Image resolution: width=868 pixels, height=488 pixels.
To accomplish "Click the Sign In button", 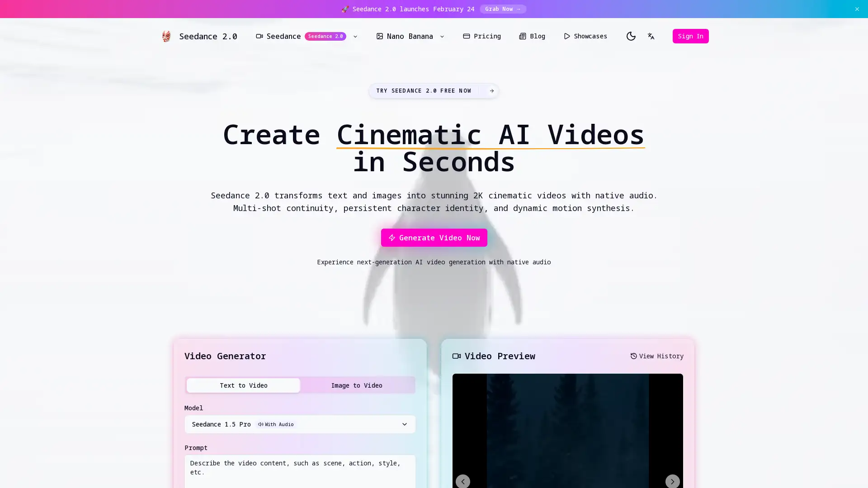I will [x=690, y=36].
